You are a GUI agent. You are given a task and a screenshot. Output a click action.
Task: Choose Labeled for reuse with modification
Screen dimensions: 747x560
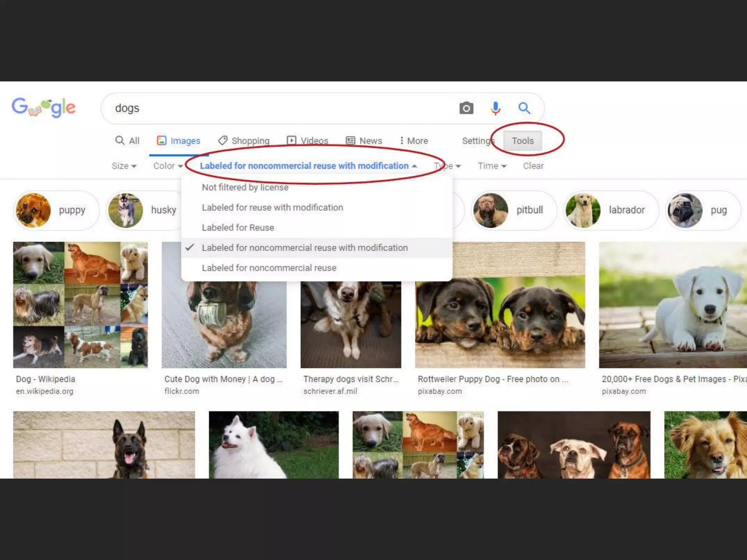[272, 207]
